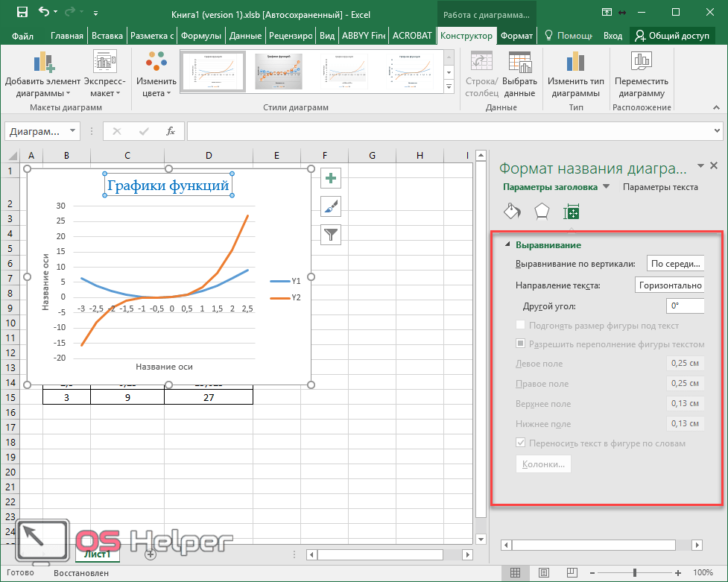The width and height of the screenshot is (728, 582).
Task: Open the Параметры текста tab
Action: (x=660, y=187)
